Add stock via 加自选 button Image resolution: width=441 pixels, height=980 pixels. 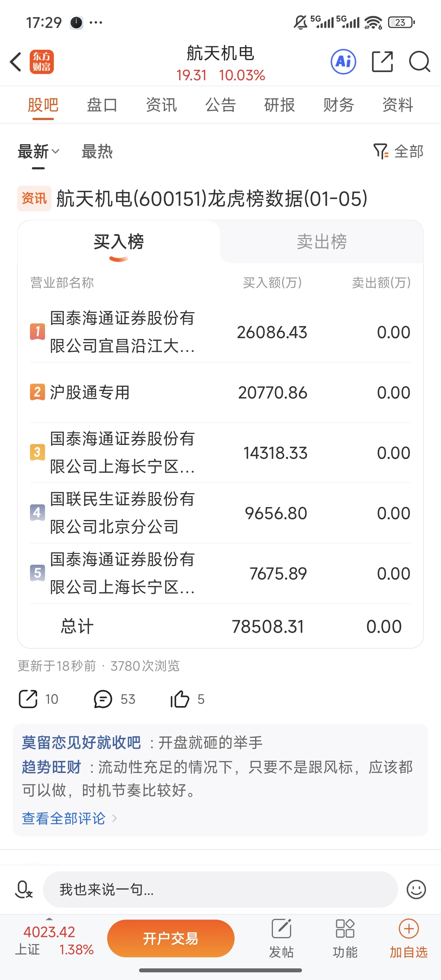409,938
